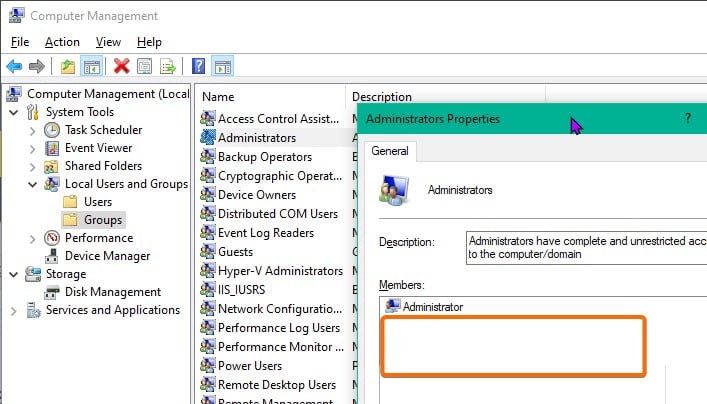Click the Export List toolbar icon
The width and height of the screenshot is (707, 404).
click(x=168, y=67)
